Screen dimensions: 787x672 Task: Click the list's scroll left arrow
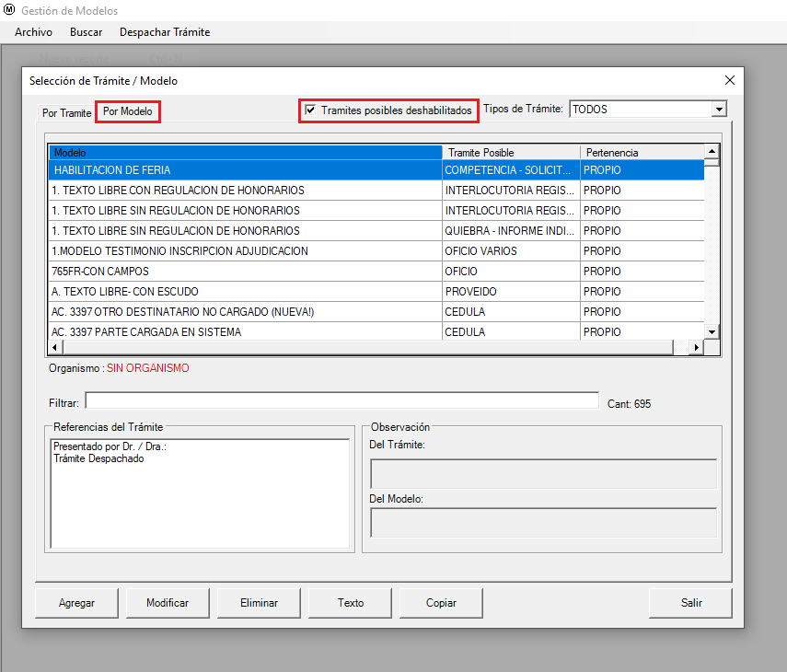[55, 347]
